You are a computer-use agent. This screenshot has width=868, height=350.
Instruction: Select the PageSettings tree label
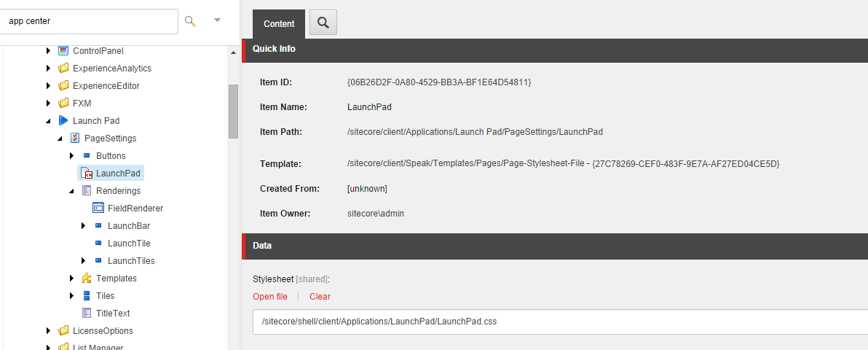click(x=110, y=139)
